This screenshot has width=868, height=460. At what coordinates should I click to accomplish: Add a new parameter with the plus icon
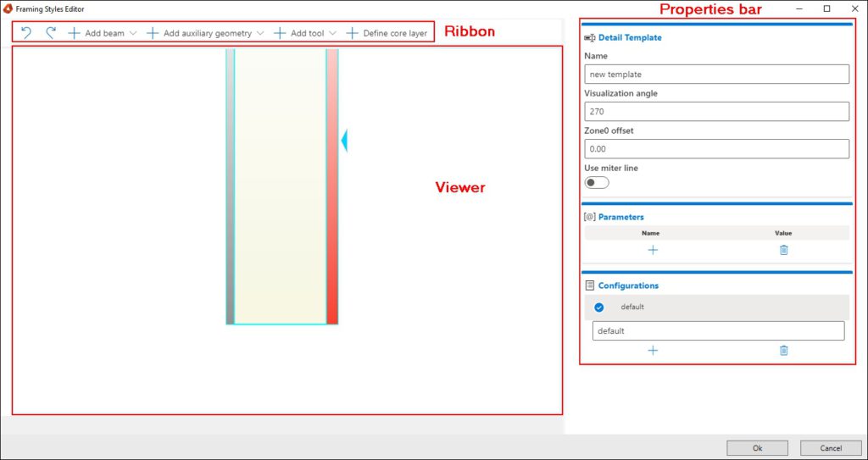click(x=653, y=250)
